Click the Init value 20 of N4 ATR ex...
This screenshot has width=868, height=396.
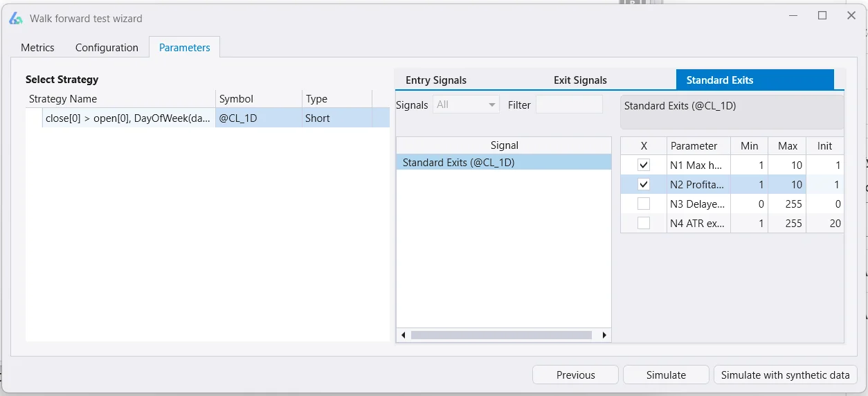(825, 224)
